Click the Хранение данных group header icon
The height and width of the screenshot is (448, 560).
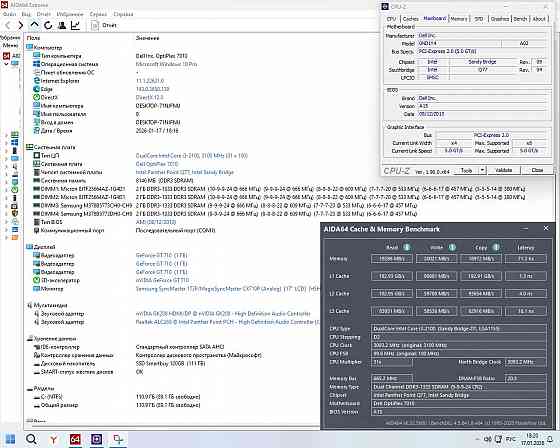click(29, 338)
